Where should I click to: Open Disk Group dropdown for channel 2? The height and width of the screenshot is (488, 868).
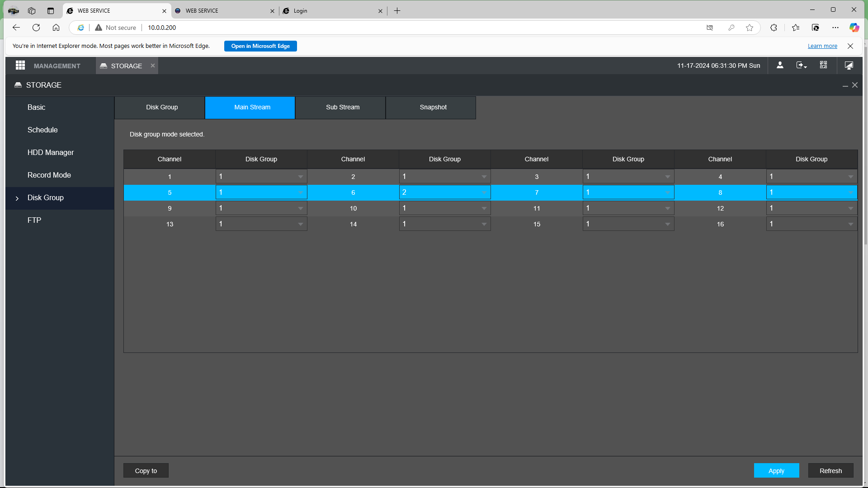445,177
